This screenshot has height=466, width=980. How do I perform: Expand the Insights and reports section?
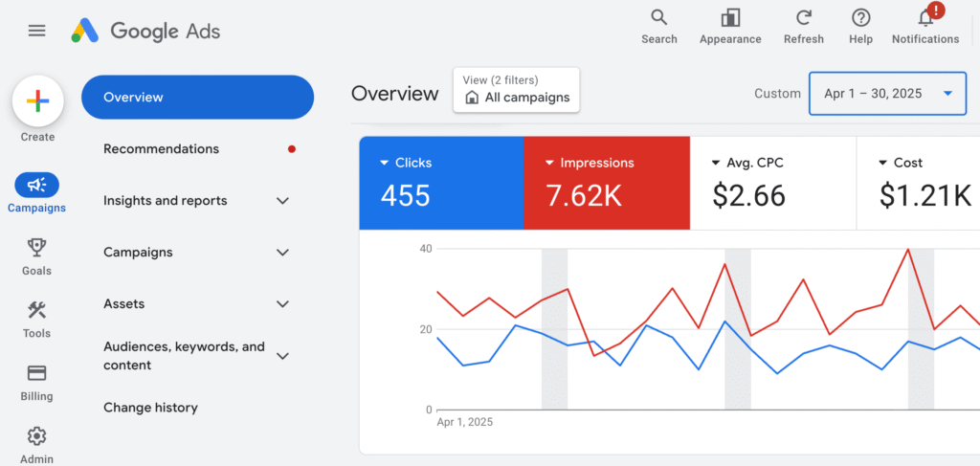pos(282,201)
